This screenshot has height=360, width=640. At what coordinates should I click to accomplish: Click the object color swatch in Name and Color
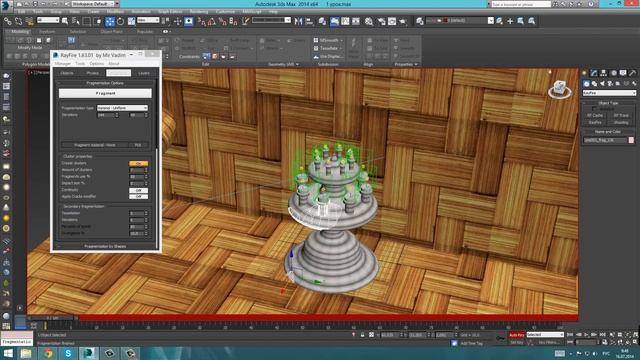tap(631, 140)
